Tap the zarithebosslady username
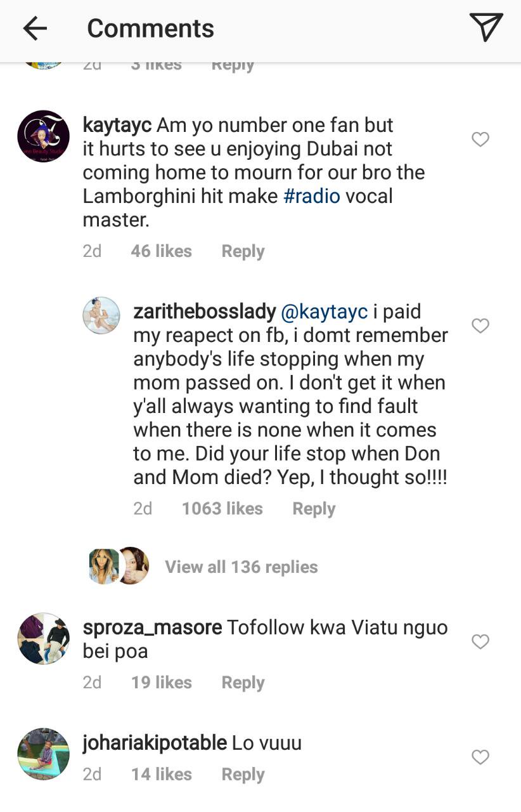Viewport: 521px width, 812px height. tap(205, 311)
